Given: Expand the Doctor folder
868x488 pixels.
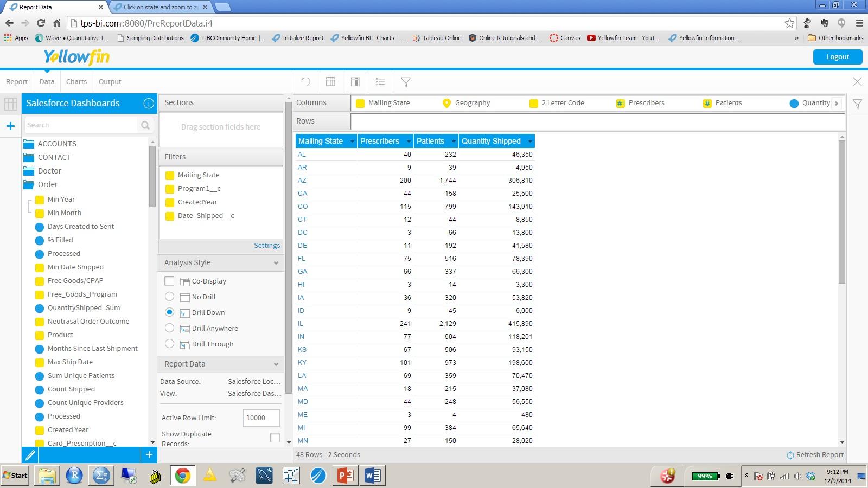Looking at the screenshot, I should point(29,171).
